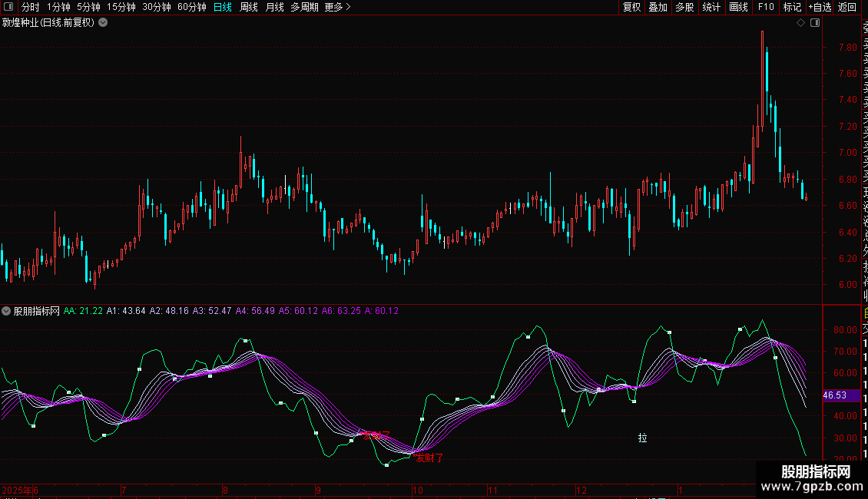
Task: Click the 返回 back button
Action: click(847, 7)
